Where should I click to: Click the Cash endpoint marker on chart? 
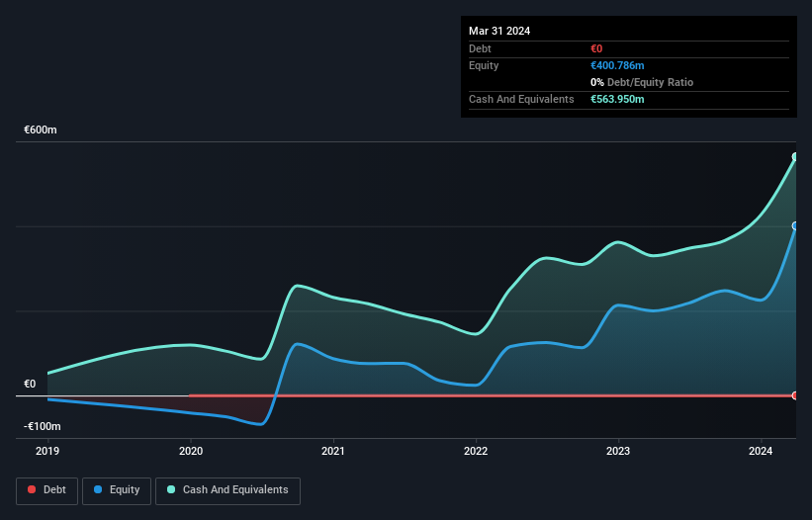pyautogui.click(x=795, y=157)
